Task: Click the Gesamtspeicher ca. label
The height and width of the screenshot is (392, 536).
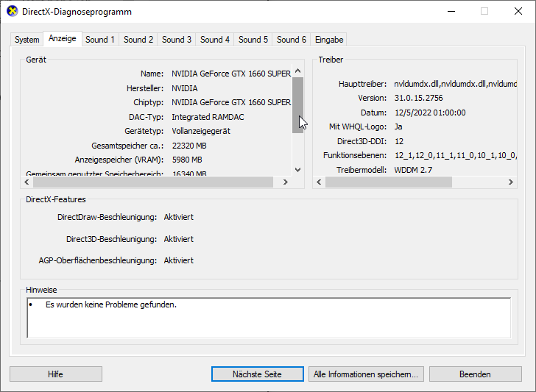Action: (x=127, y=146)
